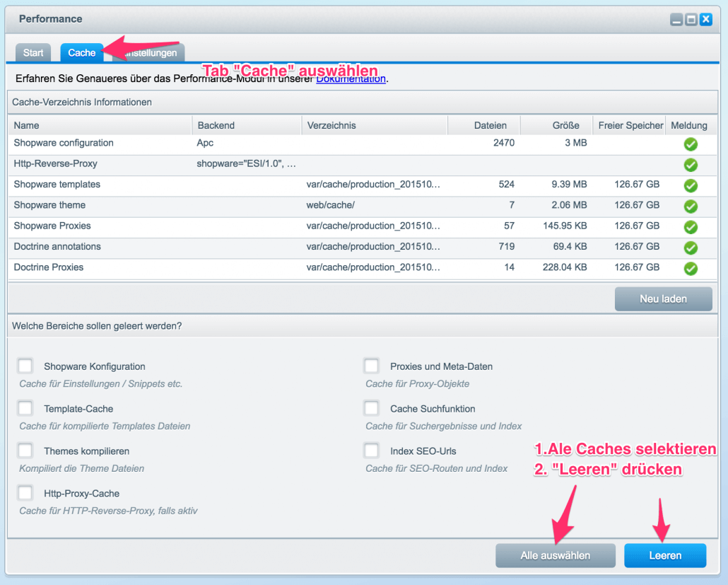Viewport: 728px width, 585px height.
Task: Enable the Shopware Konfiguration checkbox
Action: 25,366
